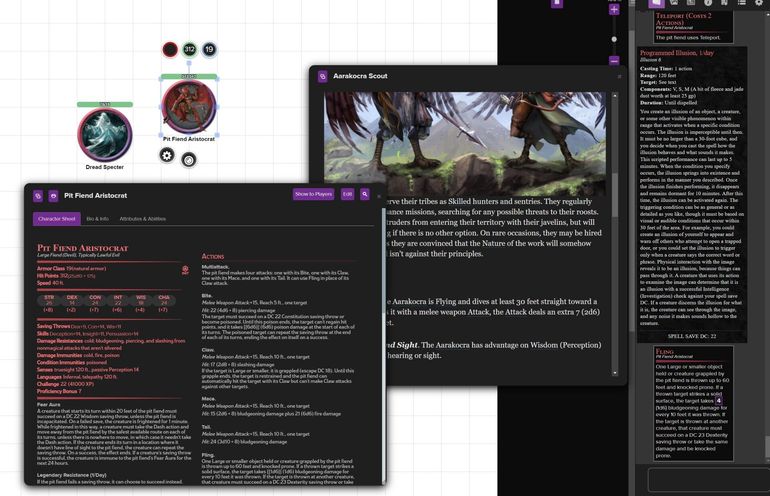Open token settings gear under Pit Fiend Aristocrat
The height and width of the screenshot is (496, 770).
point(167,156)
